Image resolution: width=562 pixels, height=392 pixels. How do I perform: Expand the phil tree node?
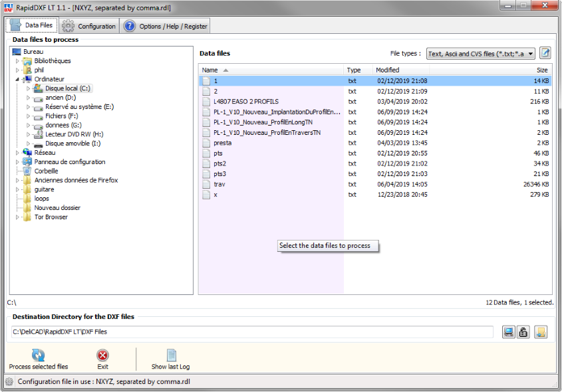click(17, 70)
